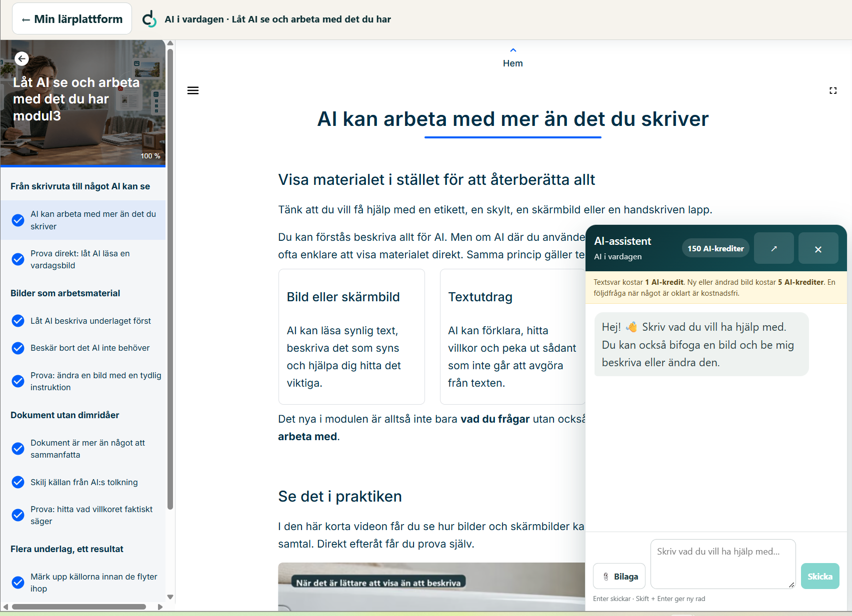This screenshot has height=616, width=852.
Task: Open the lesson Prova direkt: låt AI läsa en vardagsbild
Action: click(83, 259)
